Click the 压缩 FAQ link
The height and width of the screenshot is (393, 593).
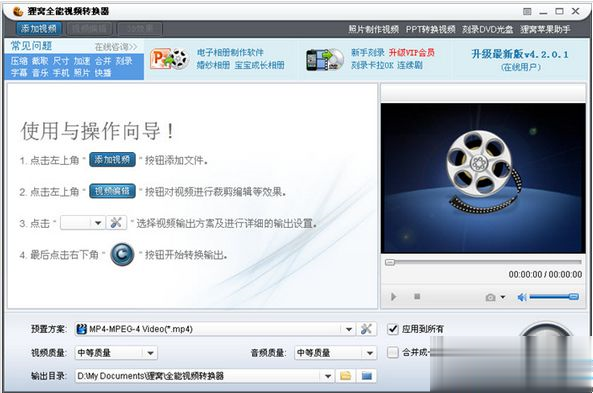coord(19,61)
